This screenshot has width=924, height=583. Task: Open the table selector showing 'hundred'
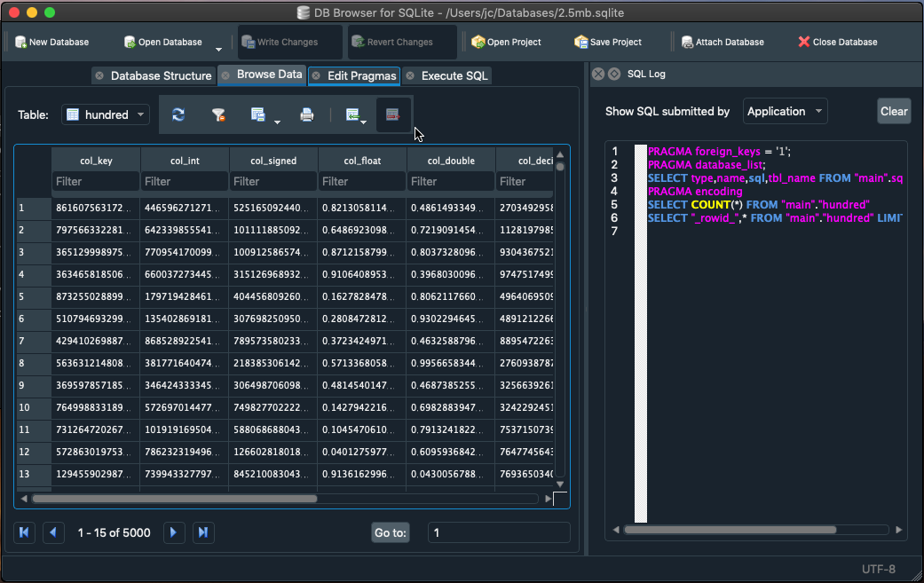105,114
